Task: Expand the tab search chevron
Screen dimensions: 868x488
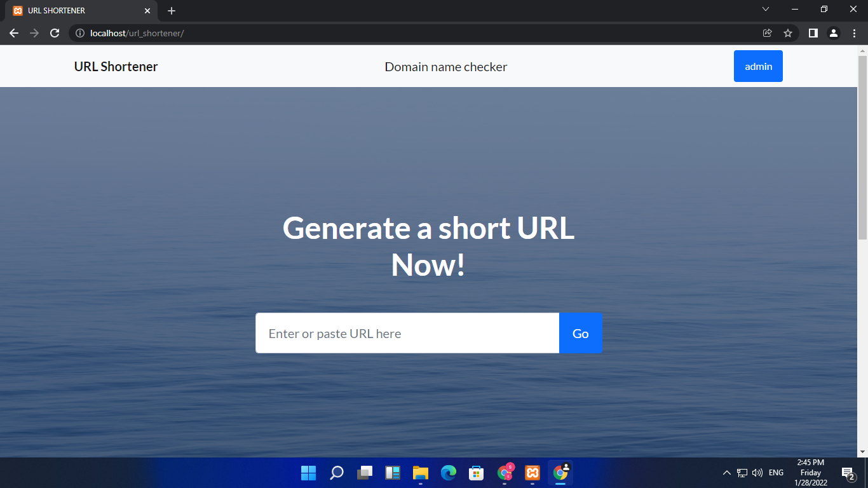Action: click(766, 9)
